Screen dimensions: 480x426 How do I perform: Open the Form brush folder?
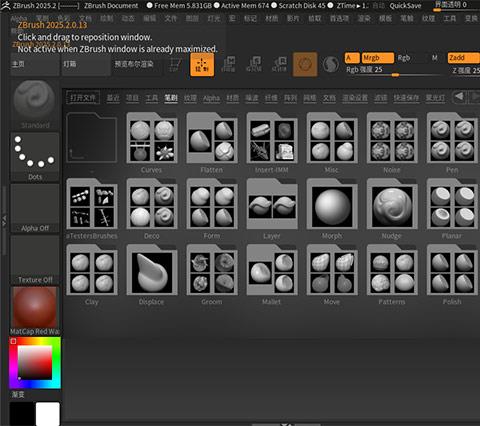[x=212, y=204]
